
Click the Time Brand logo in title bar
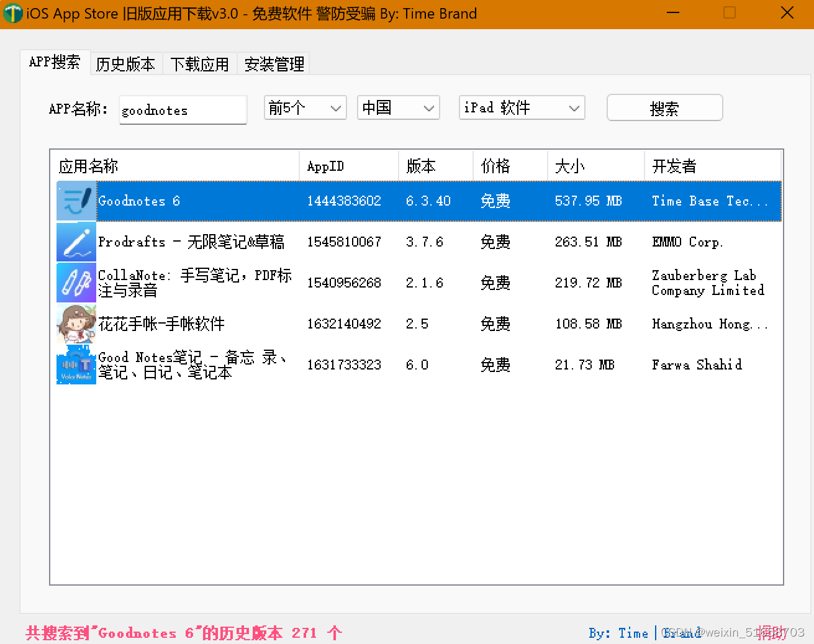pos(12,14)
